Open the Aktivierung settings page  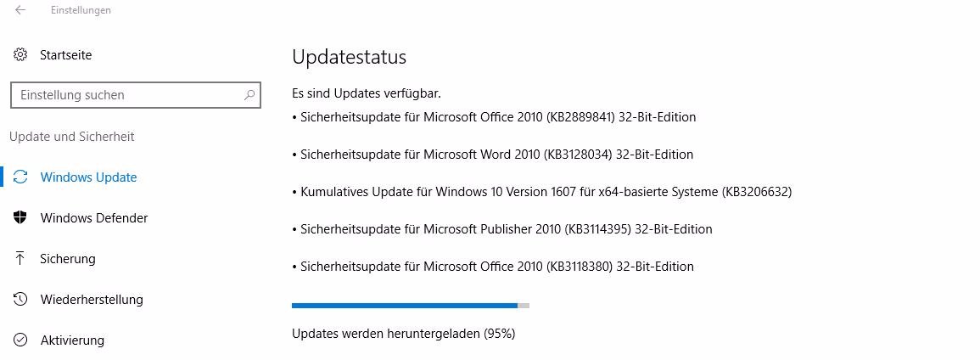[x=72, y=340]
